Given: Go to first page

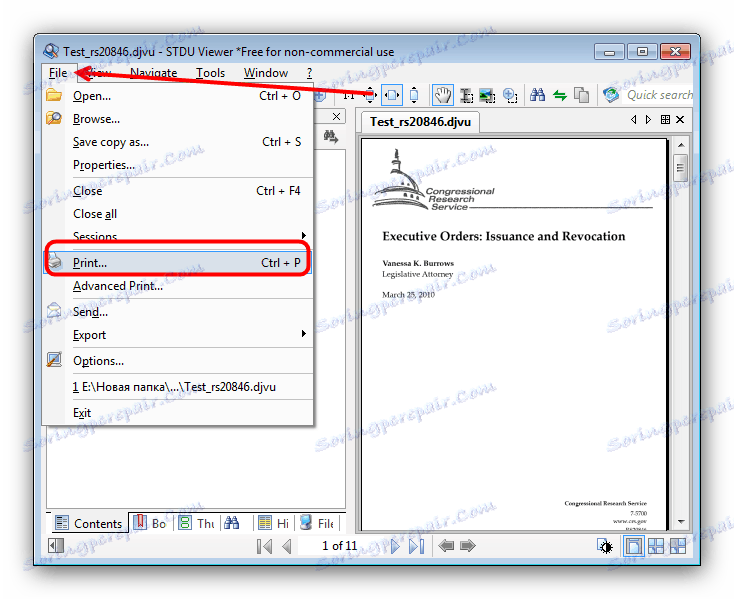Looking at the screenshot, I should (x=264, y=546).
